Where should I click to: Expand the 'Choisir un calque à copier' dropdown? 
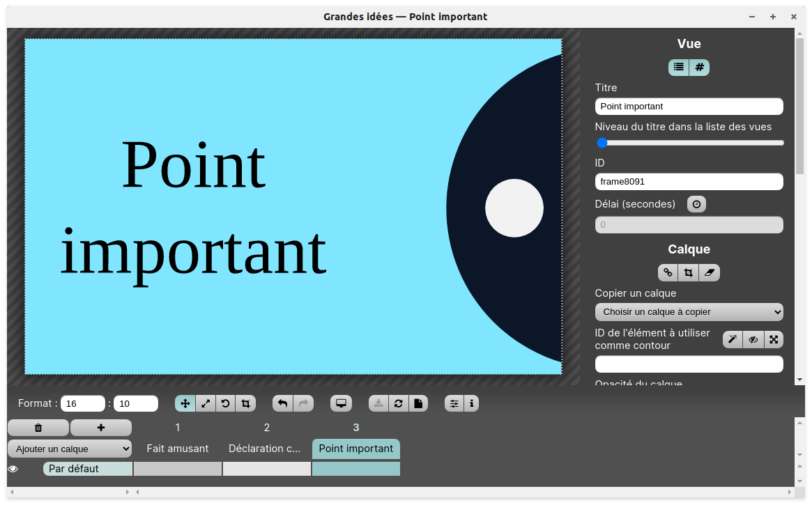pyautogui.click(x=689, y=311)
